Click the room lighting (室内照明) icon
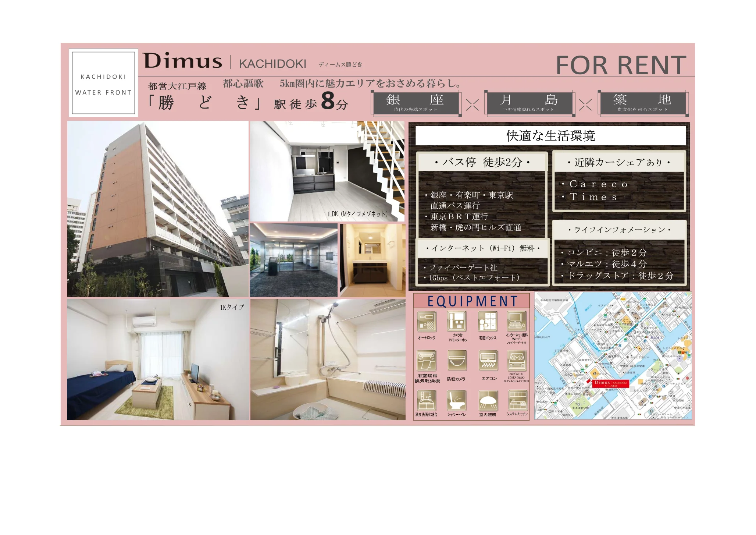 488,400
